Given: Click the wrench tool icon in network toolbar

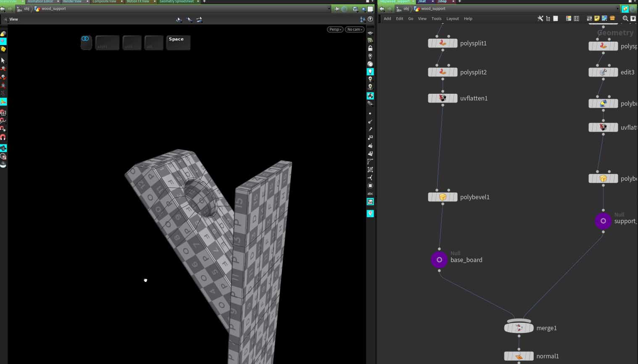Looking at the screenshot, I should pos(540,18).
